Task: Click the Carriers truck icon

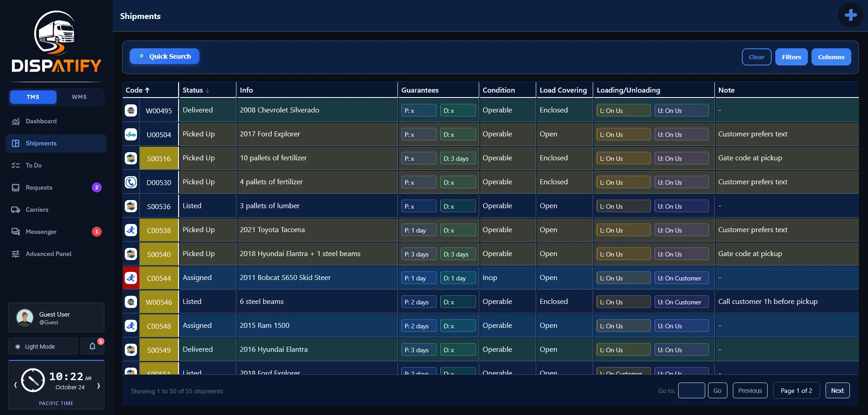Action: [x=16, y=210]
